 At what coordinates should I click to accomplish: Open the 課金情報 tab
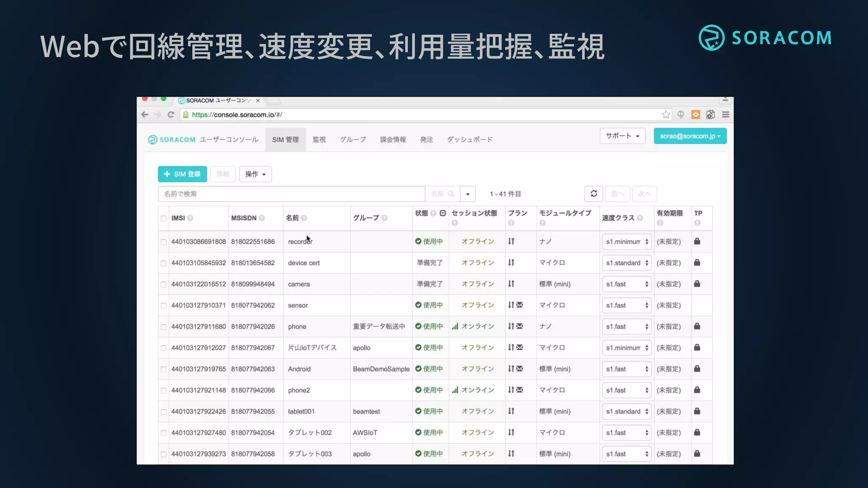coord(393,139)
